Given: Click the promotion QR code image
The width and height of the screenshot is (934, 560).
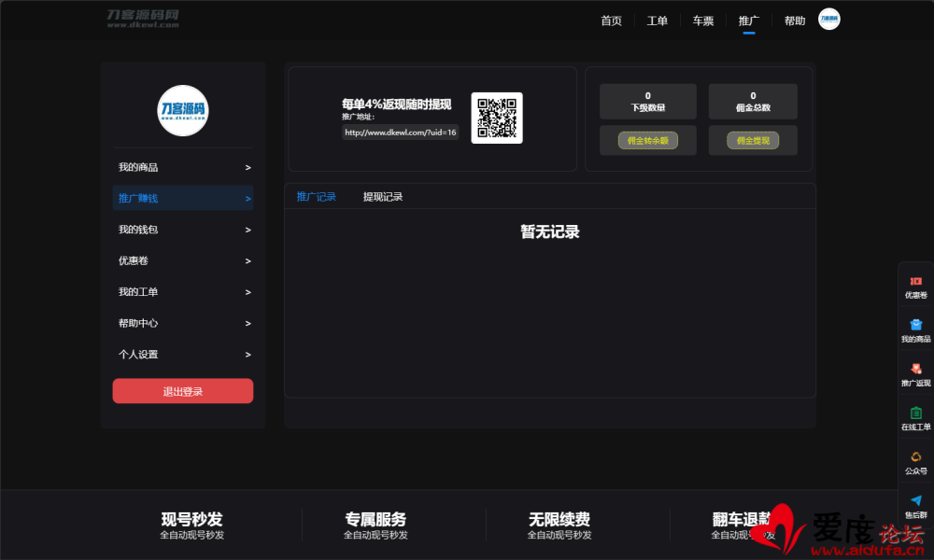Looking at the screenshot, I should pos(497,118).
